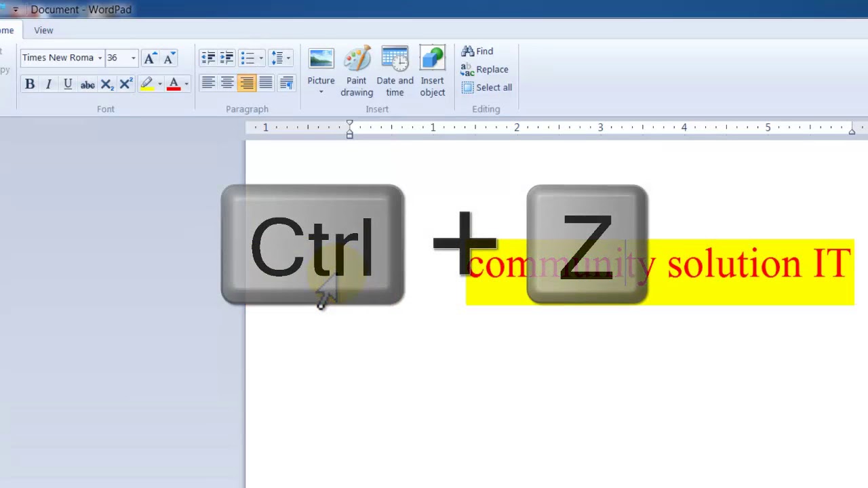Click the Find button

click(477, 52)
